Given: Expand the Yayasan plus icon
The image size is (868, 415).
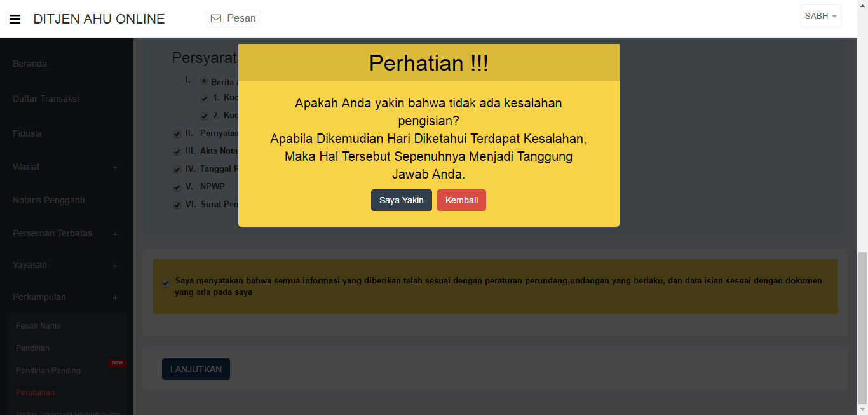Looking at the screenshot, I should [115, 266].
